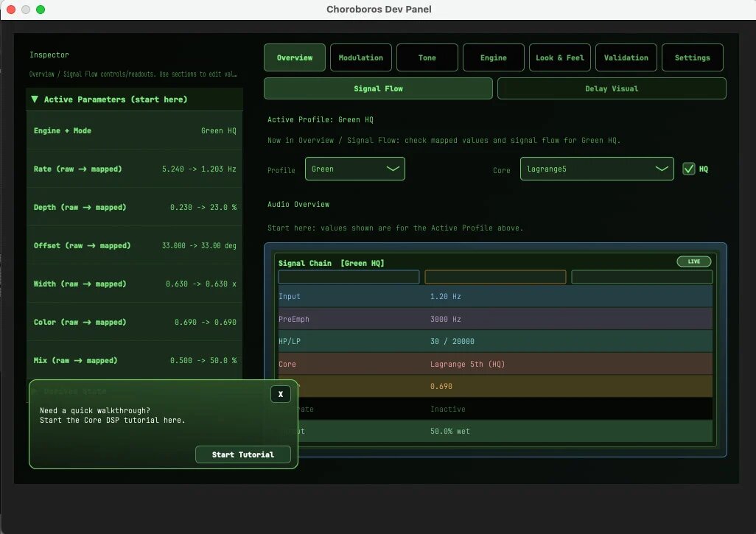Select the Color (raw → mapped) row
Viewport: 756px width, 534px height.
(135, 322)
